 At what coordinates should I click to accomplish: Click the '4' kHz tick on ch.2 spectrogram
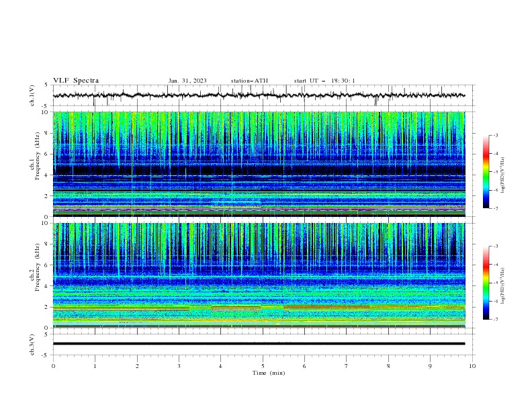[47, 286]
